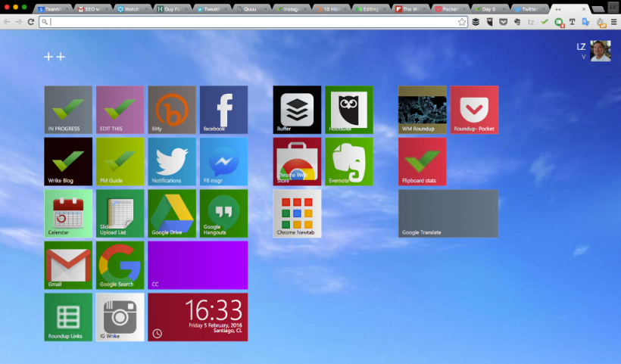Switch to the Instagr tab
Image resolution: width=621 pixels, height=364 pixels.
click(291, 9)
